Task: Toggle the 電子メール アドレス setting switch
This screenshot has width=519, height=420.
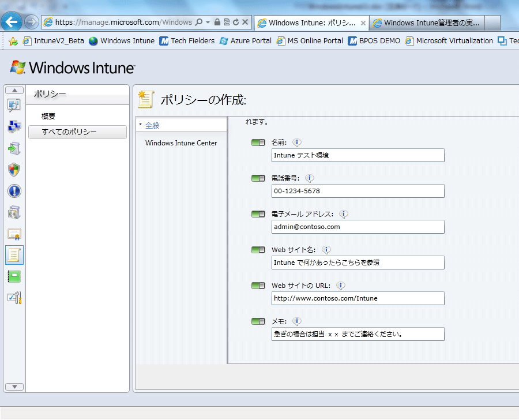Action: 258,214
